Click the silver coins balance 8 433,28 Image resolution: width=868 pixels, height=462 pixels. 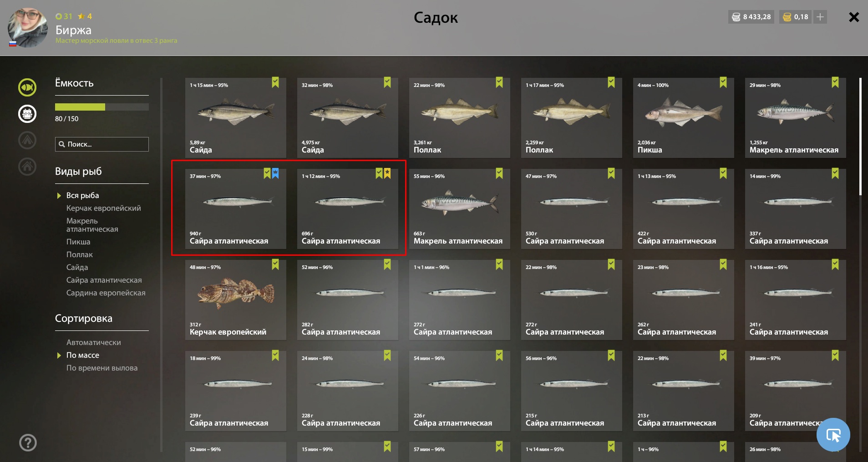(x=751, y=17)
